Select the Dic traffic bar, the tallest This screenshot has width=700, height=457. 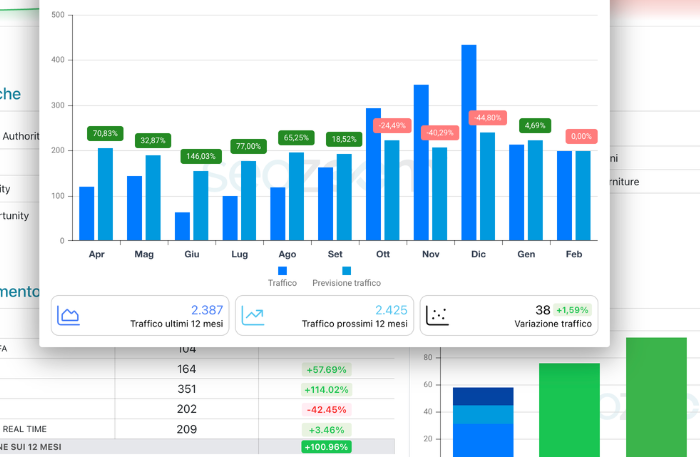point(469,143)
